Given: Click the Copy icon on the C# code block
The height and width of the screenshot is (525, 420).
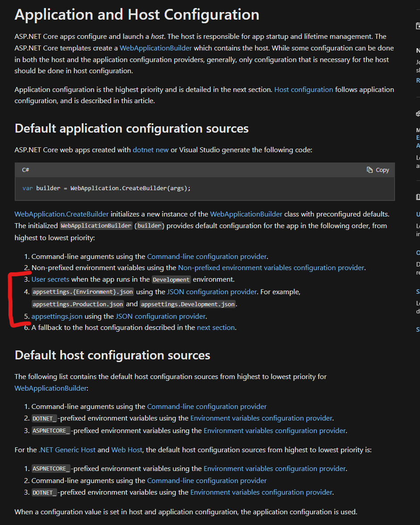Looking at the screenshot, I should click(370, 170).
